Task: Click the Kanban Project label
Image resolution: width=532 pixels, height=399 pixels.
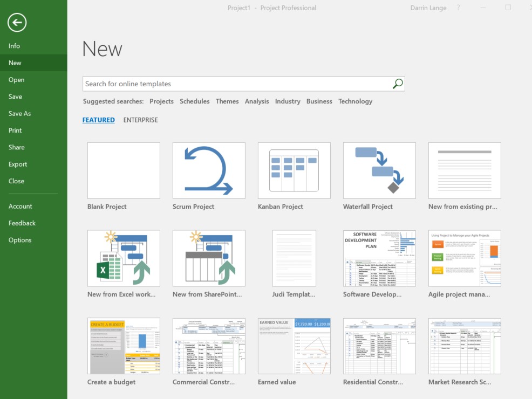Action: click(280, 207)
